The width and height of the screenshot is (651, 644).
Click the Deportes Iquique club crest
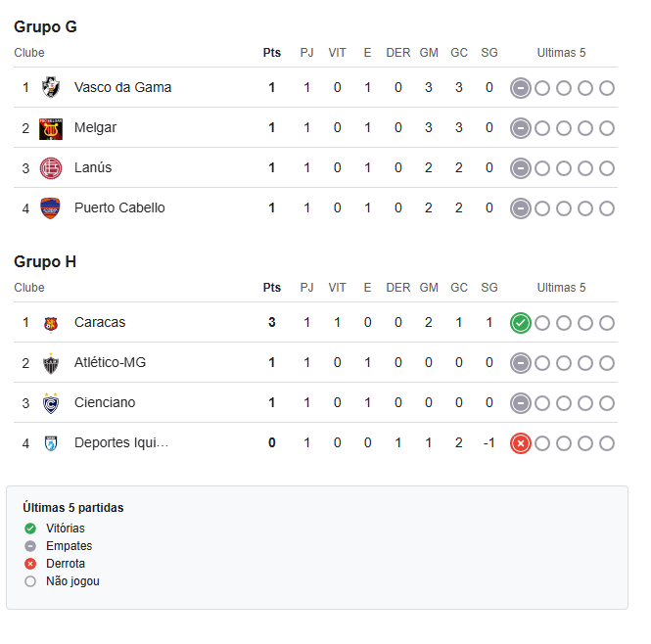click(x=51, y=443)
